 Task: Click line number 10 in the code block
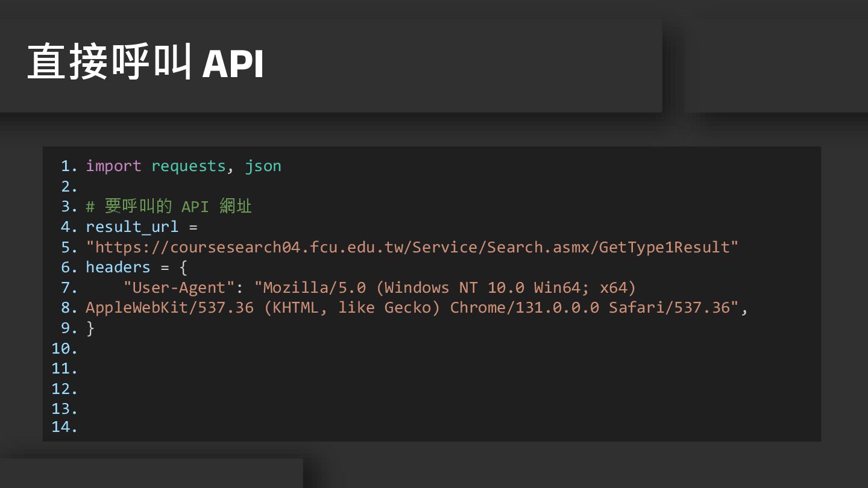64,348
